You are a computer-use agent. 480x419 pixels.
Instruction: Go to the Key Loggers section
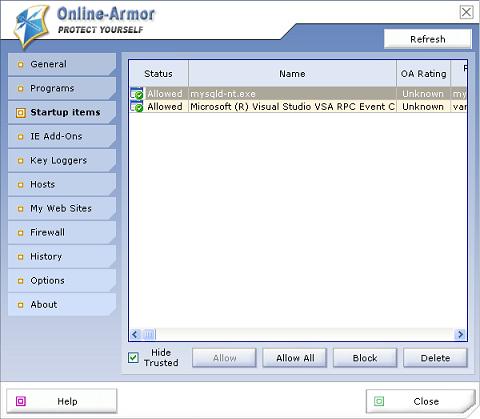coord(62,160)
